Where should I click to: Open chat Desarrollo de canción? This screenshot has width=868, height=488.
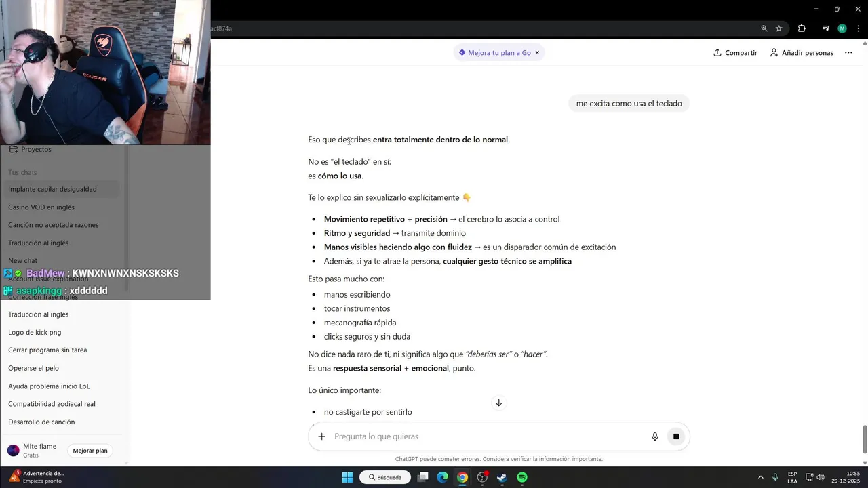click(62, 422)
